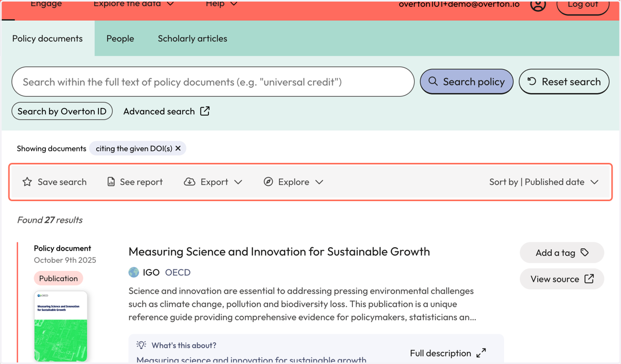
Task: Switch to the People tab
Action: click(120, 38)
